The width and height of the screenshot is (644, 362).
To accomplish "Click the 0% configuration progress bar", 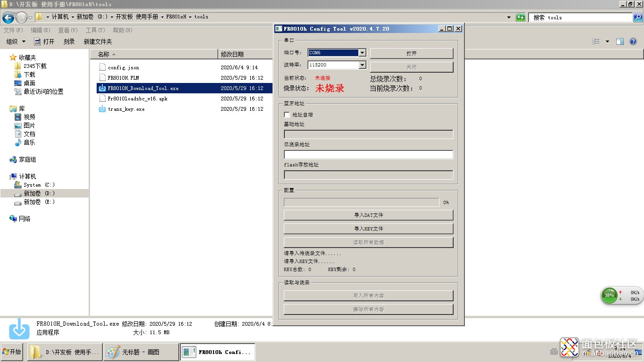I will [362, 202].
